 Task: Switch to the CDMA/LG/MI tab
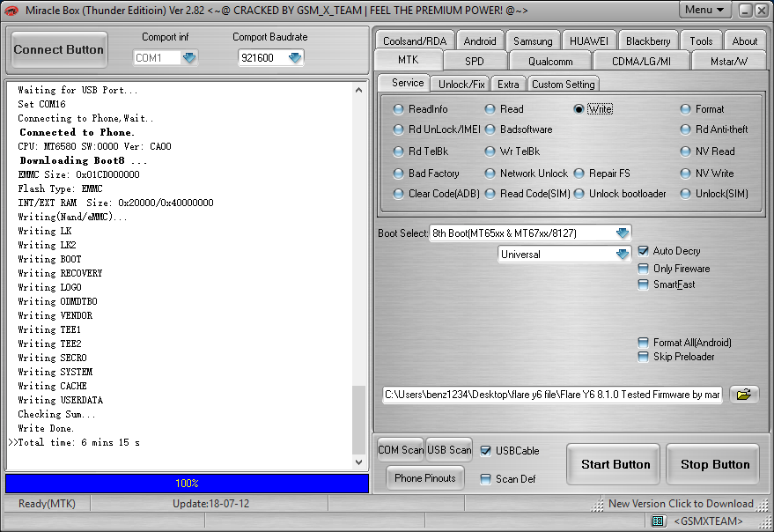point(641,62)
